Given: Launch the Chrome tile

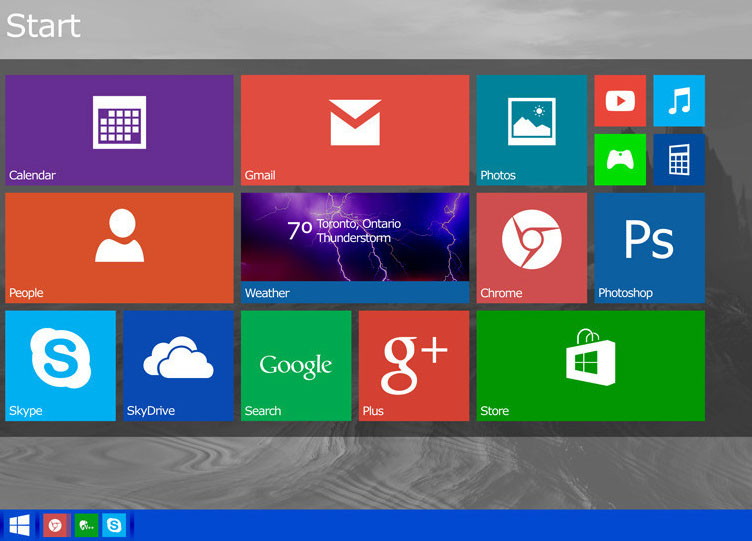Looking at the screenshot, I should tap(531, 248).
